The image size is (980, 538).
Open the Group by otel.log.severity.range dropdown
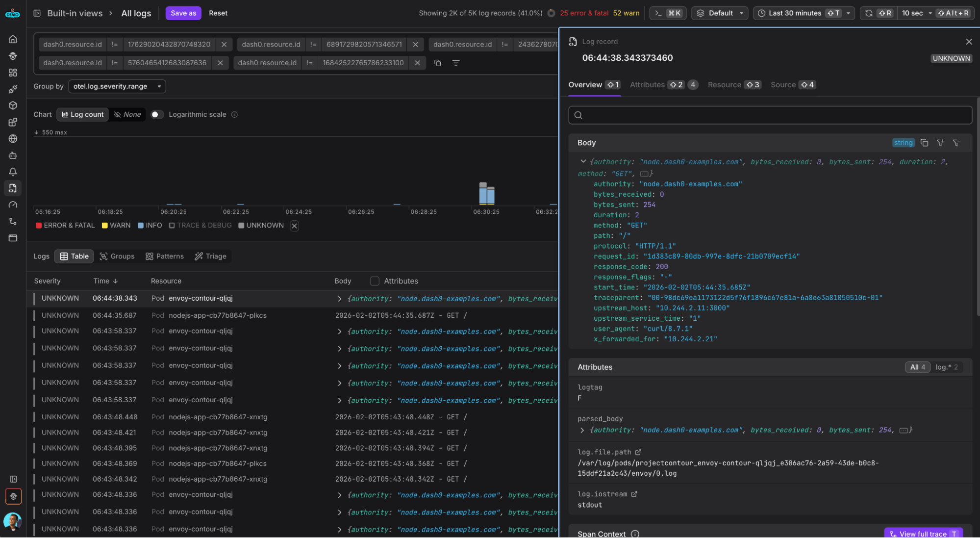coord(117,86)
